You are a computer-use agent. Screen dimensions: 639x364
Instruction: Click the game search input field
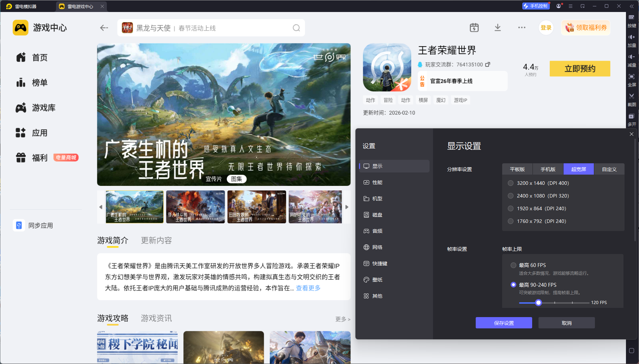[211, 28]
